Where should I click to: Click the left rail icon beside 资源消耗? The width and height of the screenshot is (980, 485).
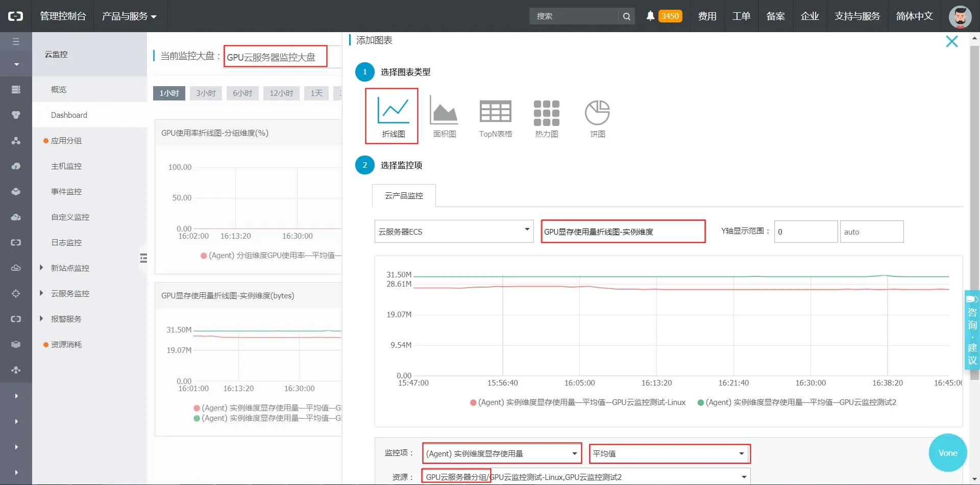tap(16, 344)
